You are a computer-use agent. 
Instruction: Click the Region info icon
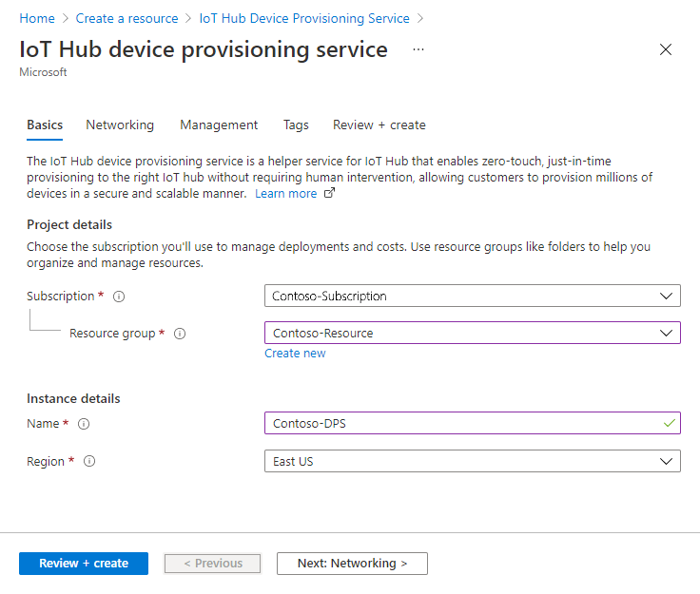[89, 462]
